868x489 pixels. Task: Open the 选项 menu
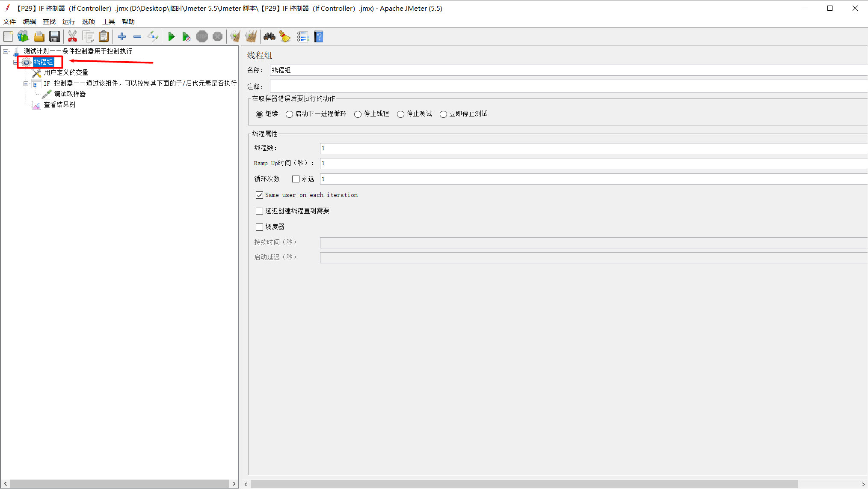[x=89, y=21]
